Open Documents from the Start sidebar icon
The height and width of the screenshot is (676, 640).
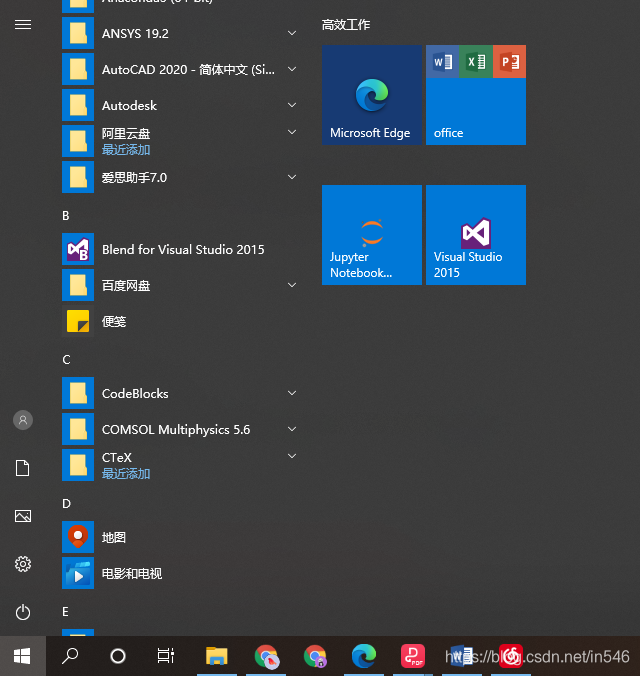pyautogui.click(x=23, y=468)
